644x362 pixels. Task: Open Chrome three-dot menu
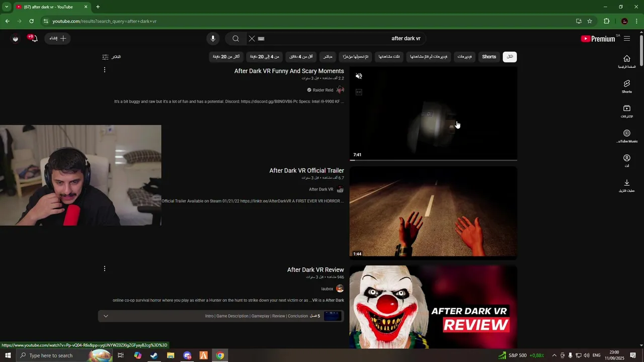637,21
